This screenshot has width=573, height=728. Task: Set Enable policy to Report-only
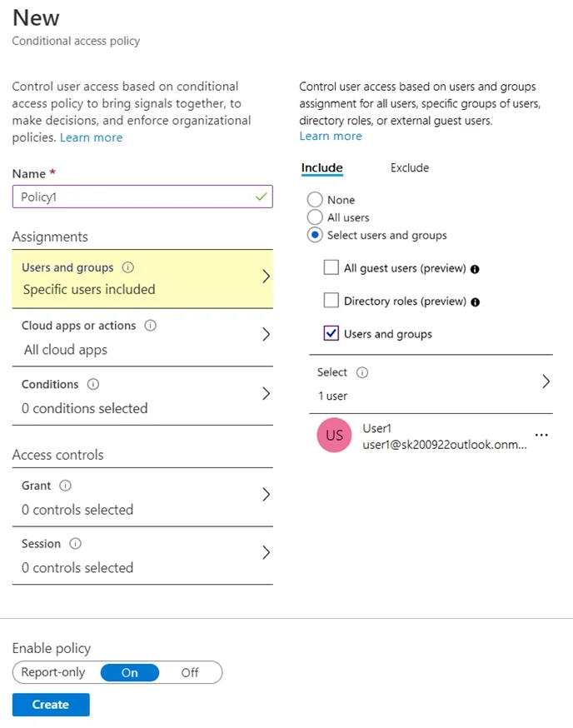pyautogui.click(x=53, y=672)
